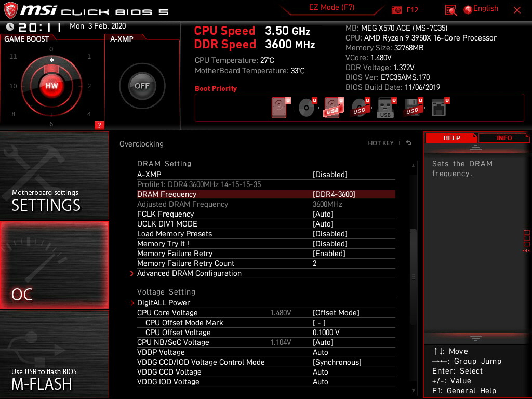Select Profile1: DDR4 3600MHz 14-15-15-35 row
532x399 pixels.
click(266, 184)
